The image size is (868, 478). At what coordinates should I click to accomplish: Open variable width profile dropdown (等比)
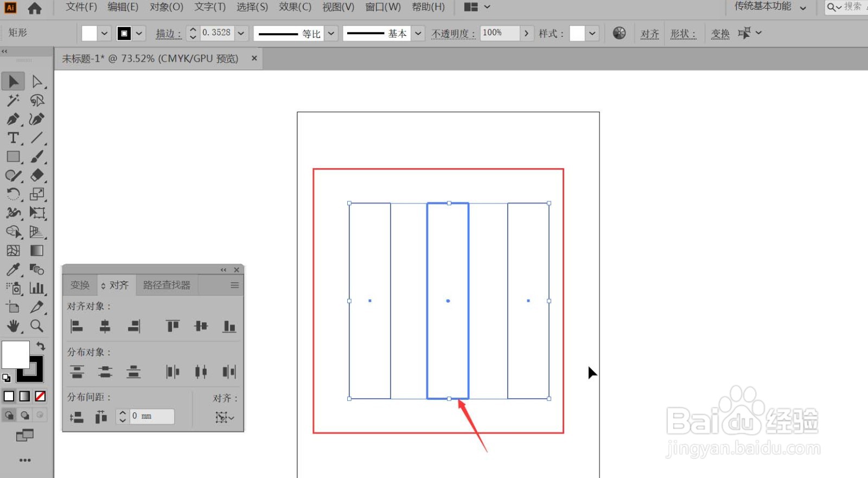331,33
